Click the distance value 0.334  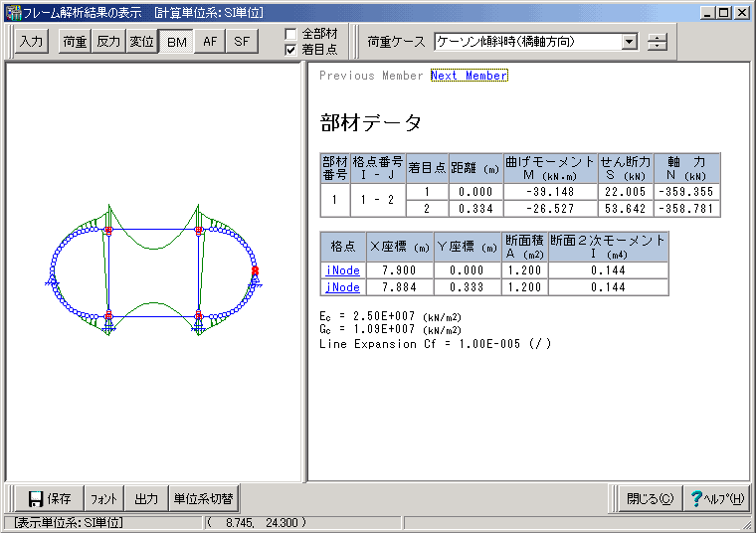(475, 209)
